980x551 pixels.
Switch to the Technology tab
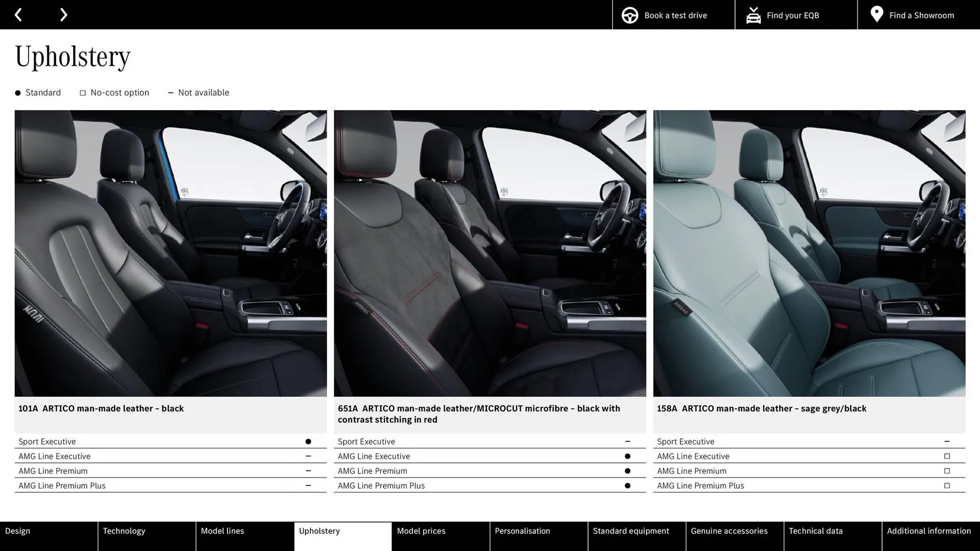tap(123, 531)
